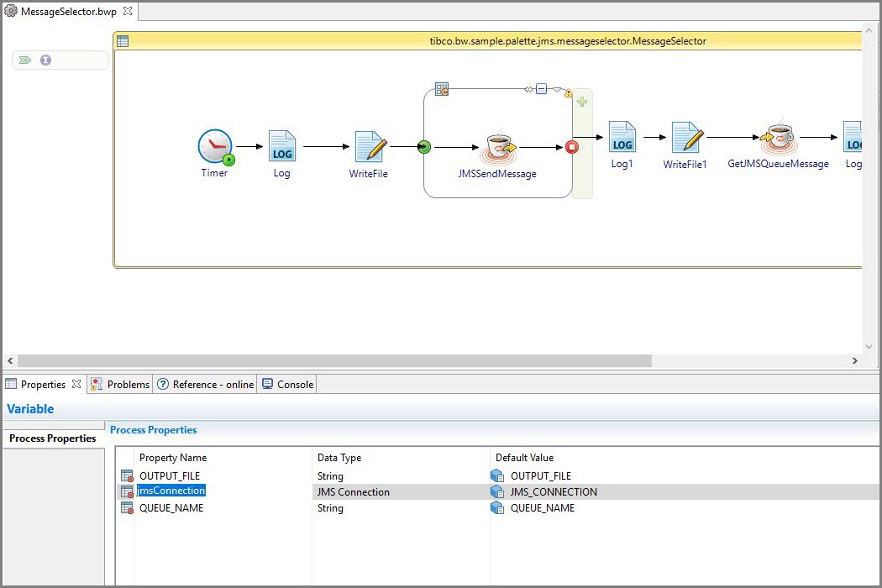
Task: Click the WriteFile1 label text
Action: click(x=685, y=165)
